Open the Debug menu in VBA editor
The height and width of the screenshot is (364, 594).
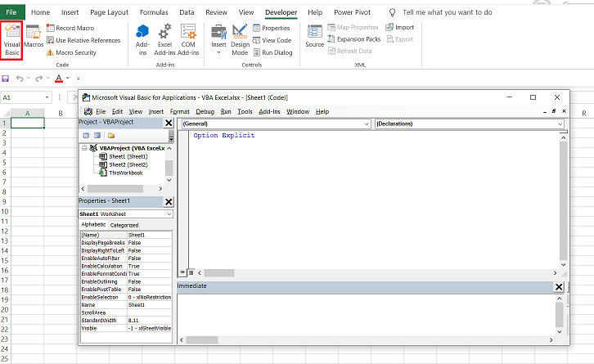coord(205,111)
